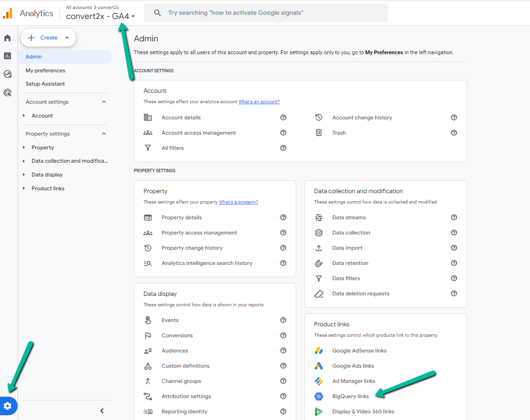530x420 pixels.
Task: Open the Explore icon in left rail
Action: click(8, 74)
